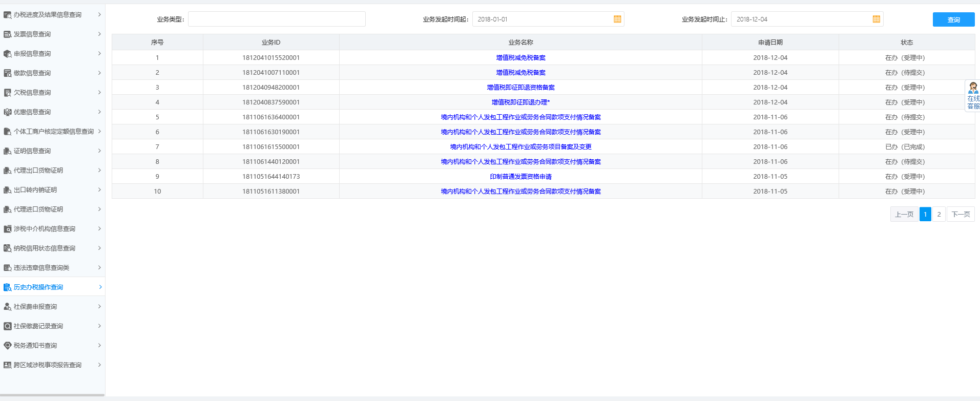Open 跨区域涉税事项报告查询 menu item
980x401 pixels.
click(x=48, y=365)
